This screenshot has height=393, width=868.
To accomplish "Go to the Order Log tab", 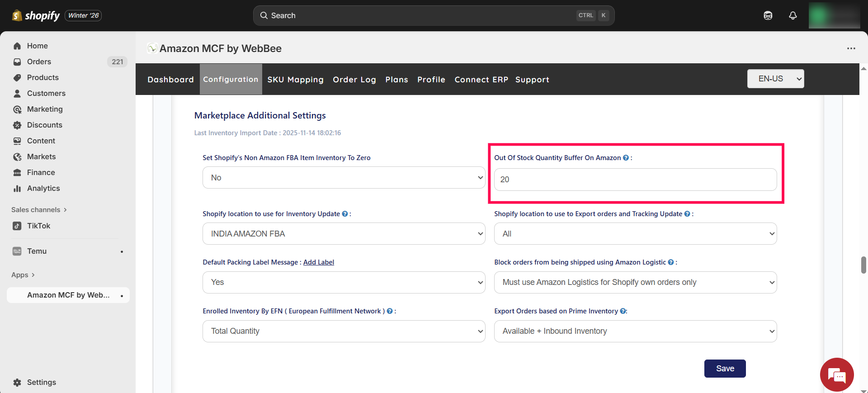I will (354, 80).
